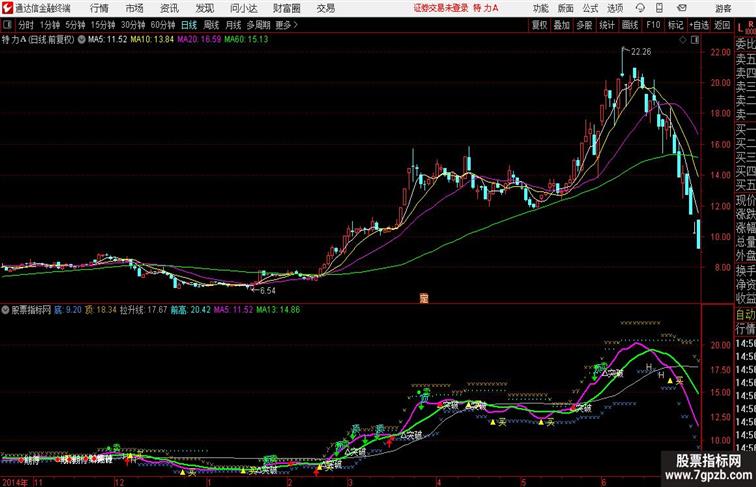Toggle the left panel icon beside 分时
This screenshot has width=756, height=487.
(x=7, y=25)
